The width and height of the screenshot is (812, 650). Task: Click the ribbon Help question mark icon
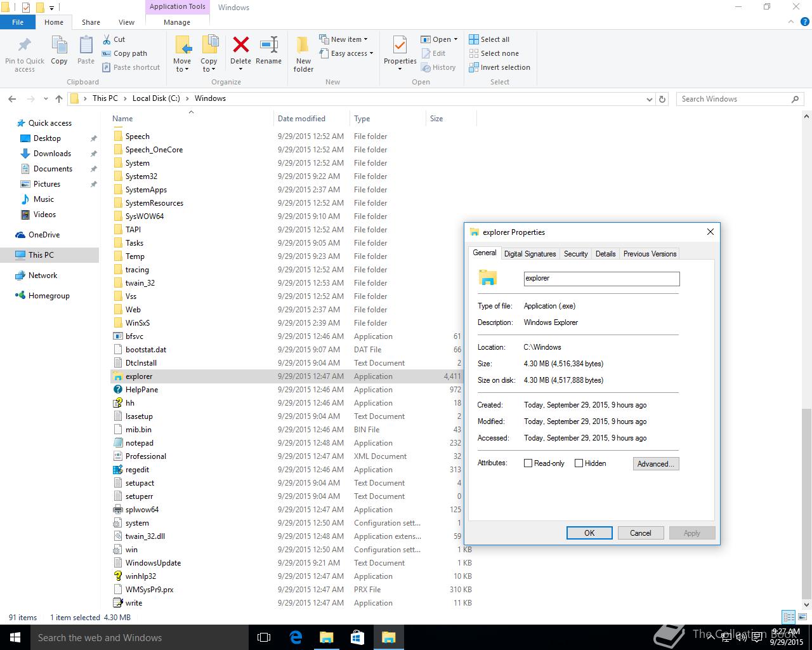coord(804,22)
